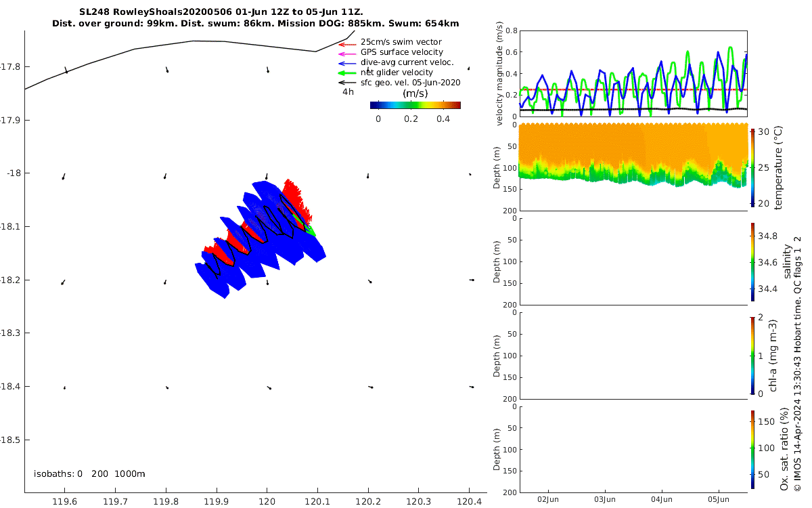Select 'sfc geo. vel. 05-Jun-2020' legend text
This screenshot has height=508, width=812.
tap(410, 83)
